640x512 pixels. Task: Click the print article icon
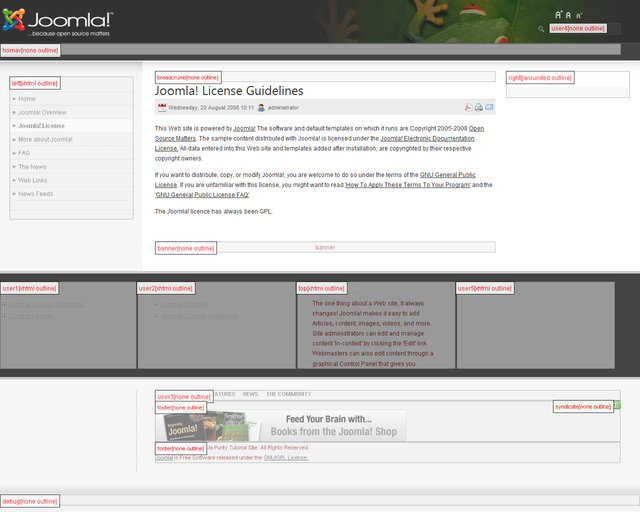click(479, 107)
